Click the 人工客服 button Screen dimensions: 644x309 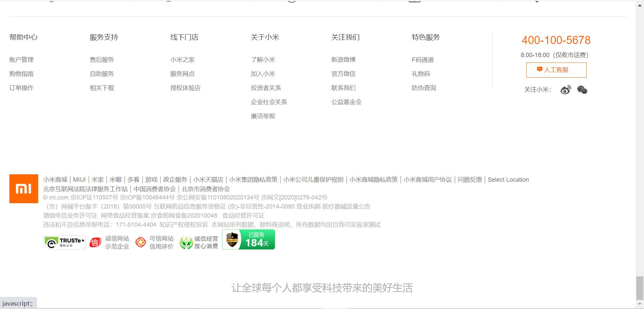[556, 70]
